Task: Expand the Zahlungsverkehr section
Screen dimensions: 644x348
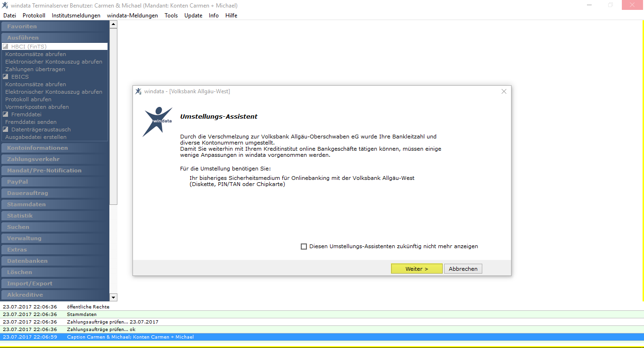Action: 55,159
